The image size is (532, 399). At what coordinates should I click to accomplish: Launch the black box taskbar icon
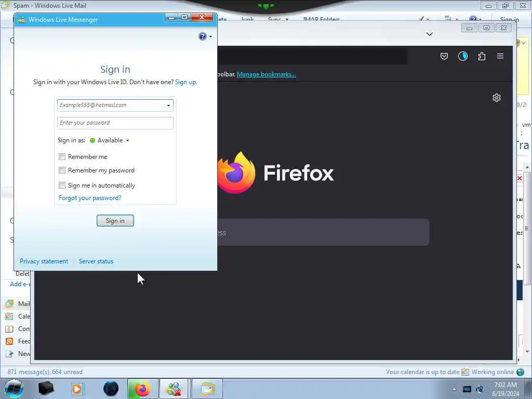click(46, 389)
